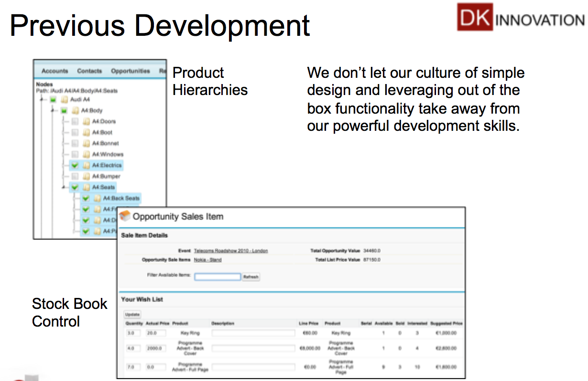
Task: Open the Telecoms Roadshow 2010 - London link
Action: pyautogui.click(x=231, y=251)
